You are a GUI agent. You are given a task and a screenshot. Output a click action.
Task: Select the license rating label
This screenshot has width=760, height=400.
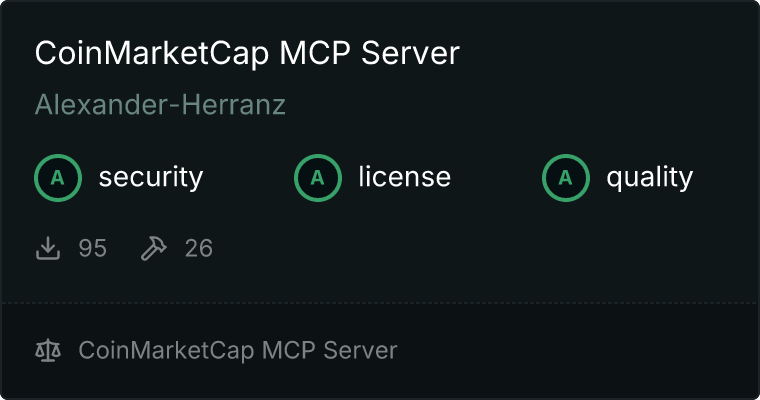click(x=405, y=177)
